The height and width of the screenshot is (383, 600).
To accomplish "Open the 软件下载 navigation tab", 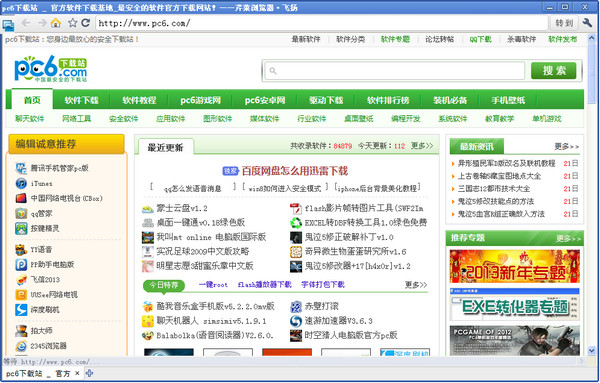I will click(x=82, y=100).
